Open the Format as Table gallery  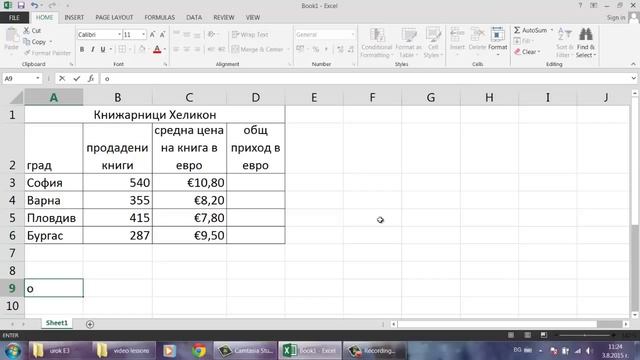[408, 43]
